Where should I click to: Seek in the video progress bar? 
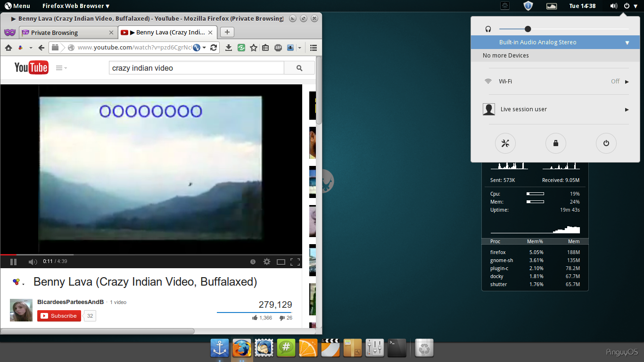(151, 255)
